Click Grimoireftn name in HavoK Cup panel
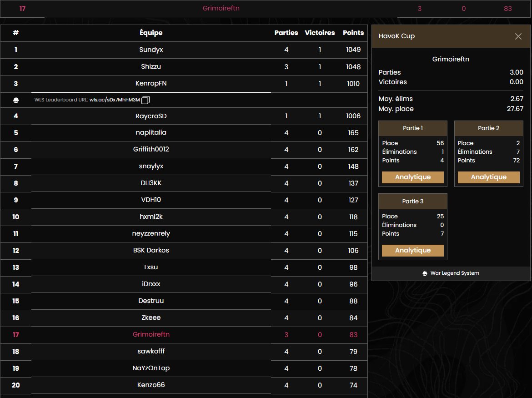The width and height of the screenshot is (532, 398). (x=451, y=60)
